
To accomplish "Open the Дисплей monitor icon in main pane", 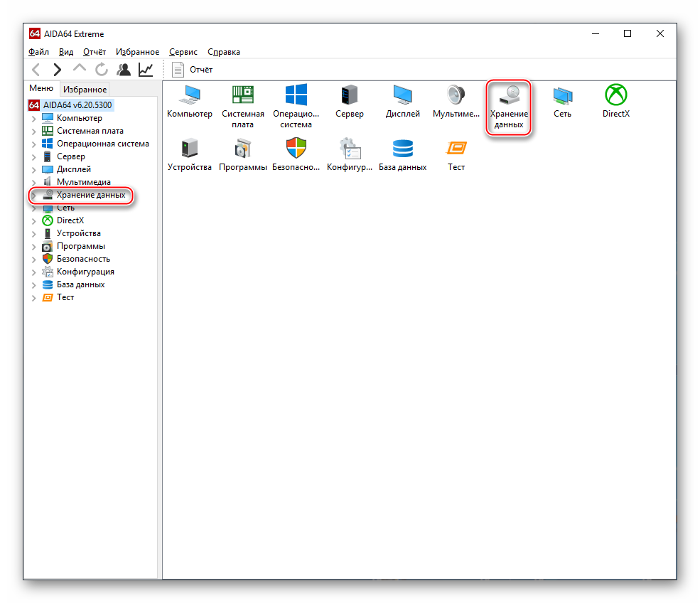I will 403,102.
